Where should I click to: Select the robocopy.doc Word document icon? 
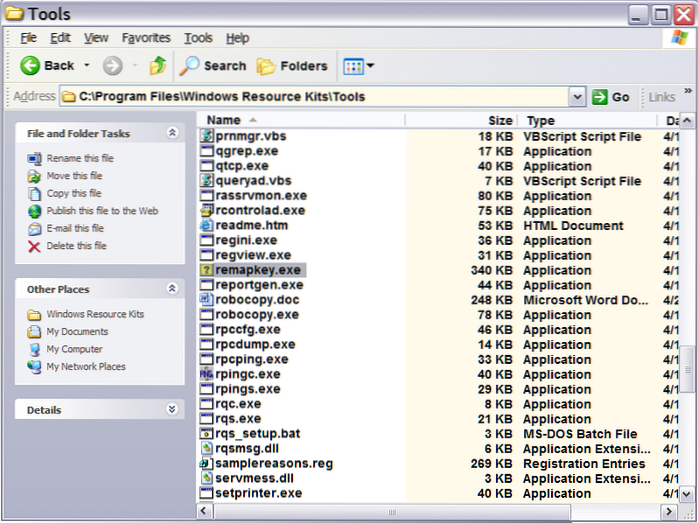pos(207,300)
